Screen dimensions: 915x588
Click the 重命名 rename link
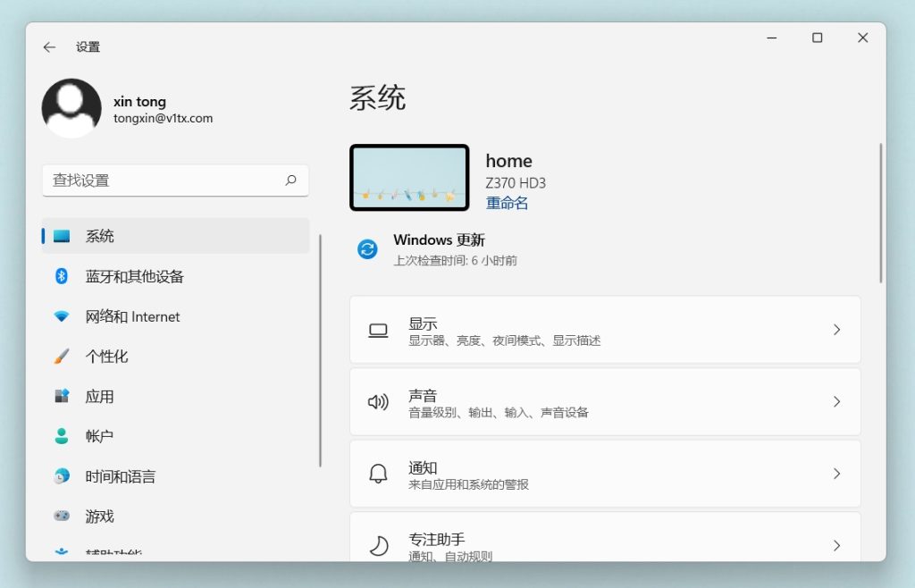[x=507, y=203]
